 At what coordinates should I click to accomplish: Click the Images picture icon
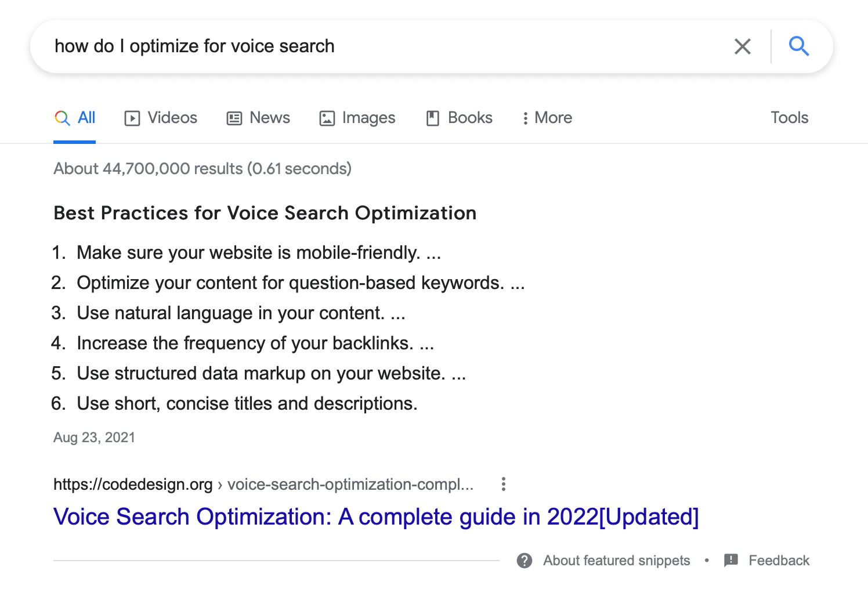327,118
